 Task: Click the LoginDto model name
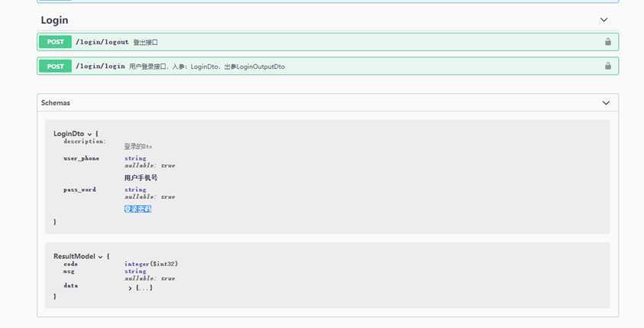(x=69, y=134)
